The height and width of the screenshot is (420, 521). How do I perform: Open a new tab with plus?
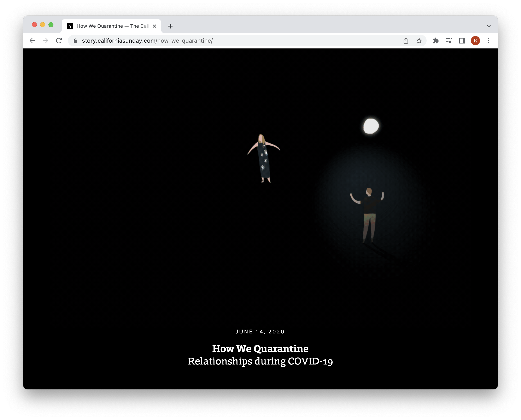[170, 26]
